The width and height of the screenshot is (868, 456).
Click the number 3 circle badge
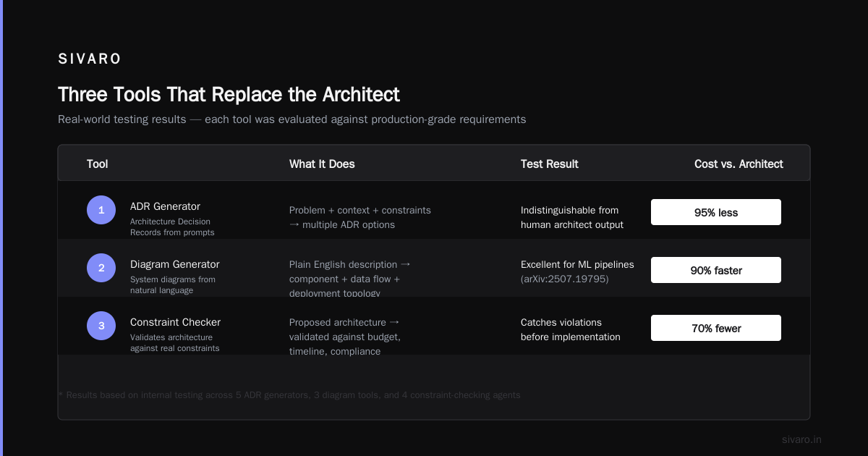(101, 326)
